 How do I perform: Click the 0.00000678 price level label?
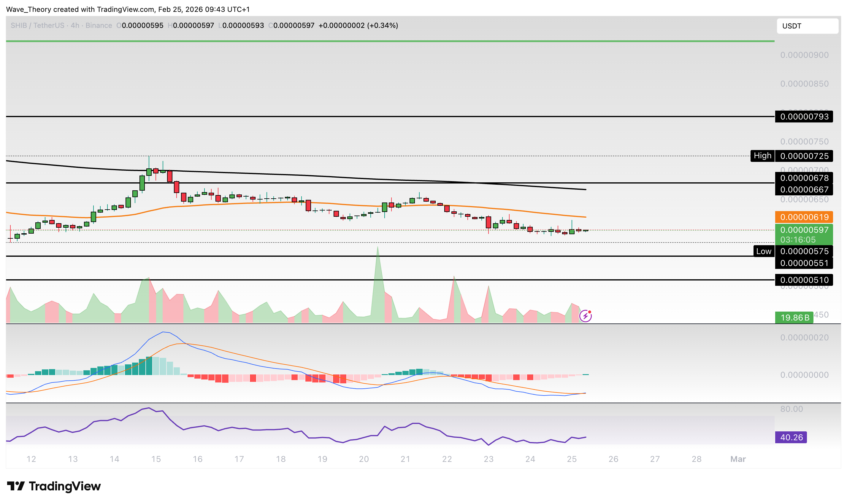click(804, 178)
